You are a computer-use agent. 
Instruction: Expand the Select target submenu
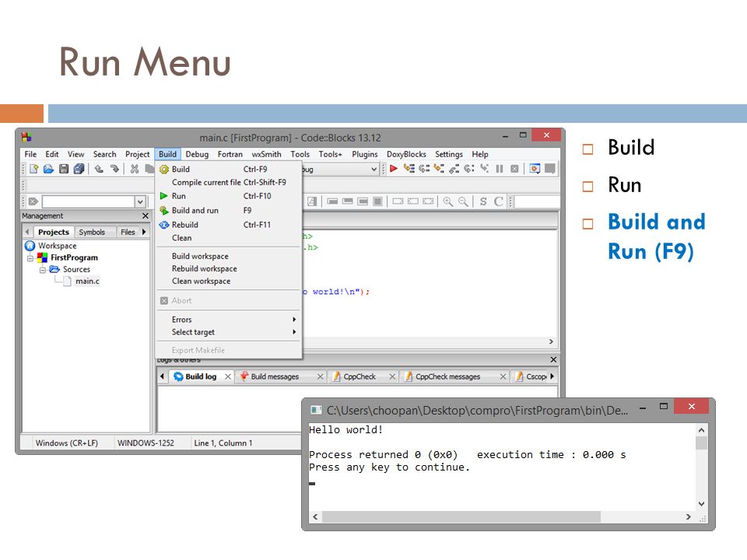point(229,332)
